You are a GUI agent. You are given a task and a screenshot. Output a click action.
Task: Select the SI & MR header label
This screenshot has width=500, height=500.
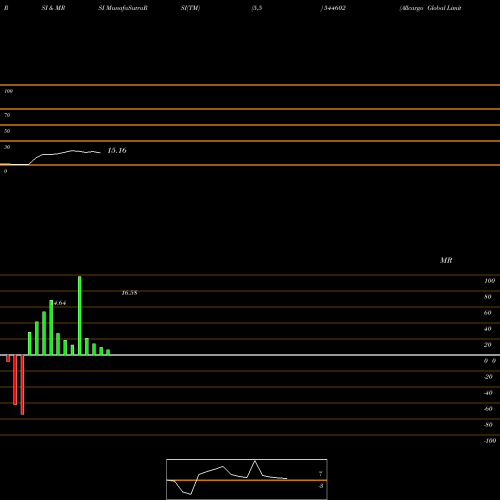tap(53, 8)
